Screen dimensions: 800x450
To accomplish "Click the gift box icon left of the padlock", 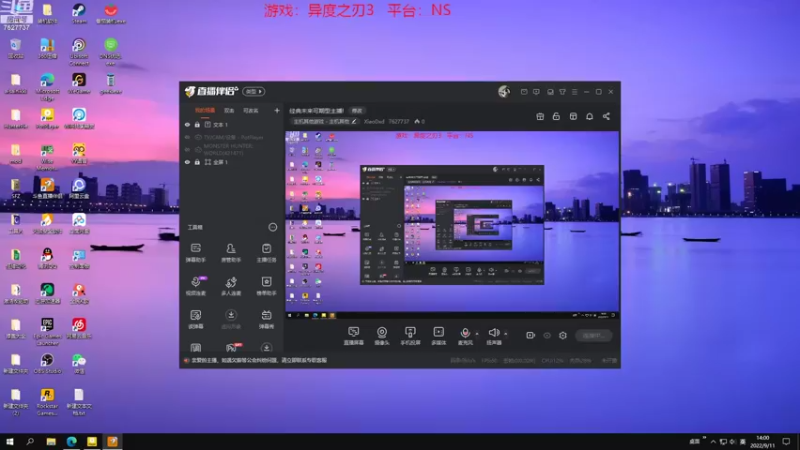I will coord(540,116).
